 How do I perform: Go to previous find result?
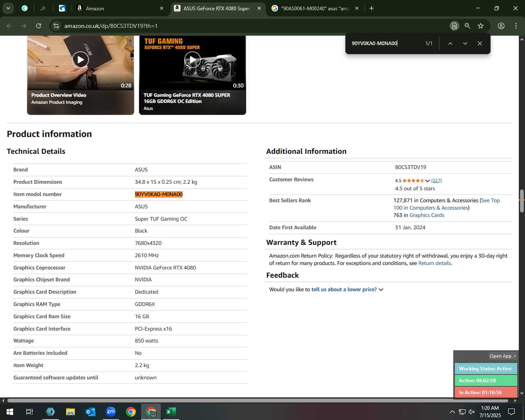[450, 43]
